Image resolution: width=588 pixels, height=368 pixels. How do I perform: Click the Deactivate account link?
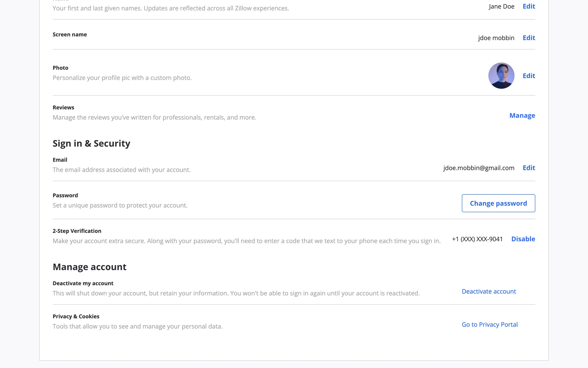coord(488,291)
